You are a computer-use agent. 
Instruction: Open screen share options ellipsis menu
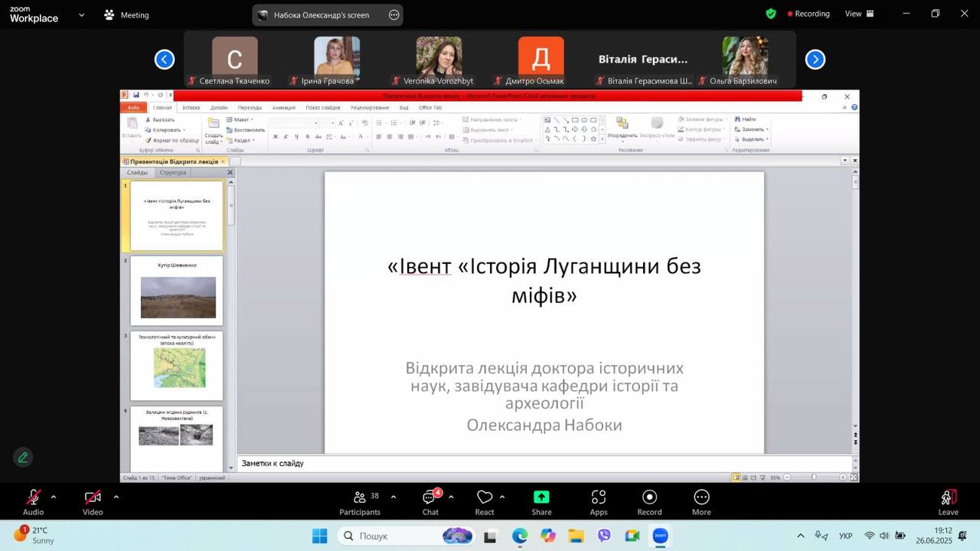(394, 15)
